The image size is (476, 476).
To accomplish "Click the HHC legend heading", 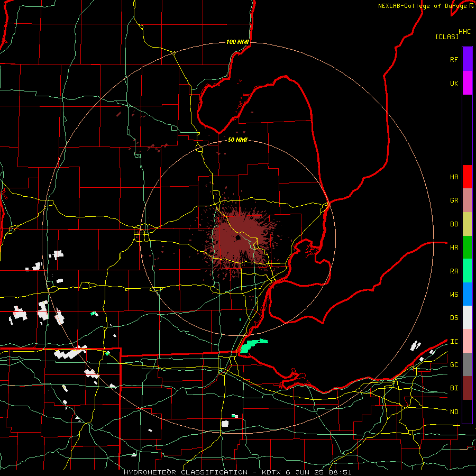I will click(464, 32).
